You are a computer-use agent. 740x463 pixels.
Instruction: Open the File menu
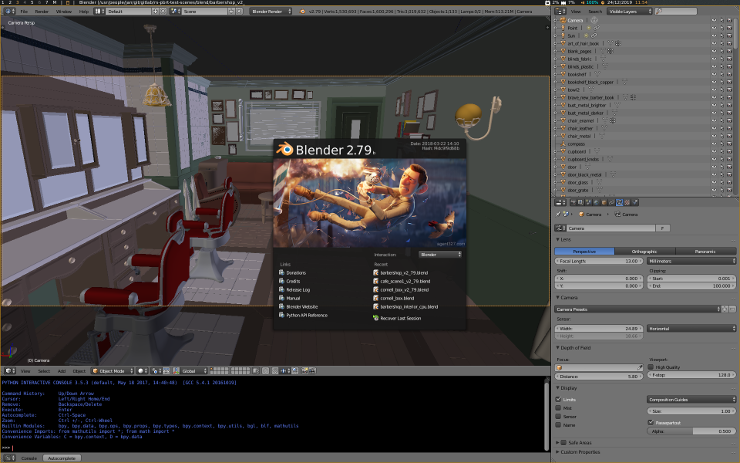coord(24,11)
